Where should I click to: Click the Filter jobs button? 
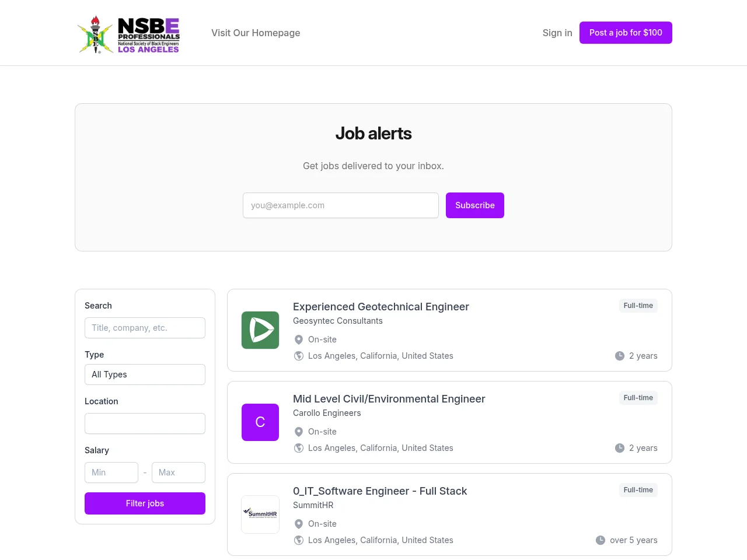point(145,503)
